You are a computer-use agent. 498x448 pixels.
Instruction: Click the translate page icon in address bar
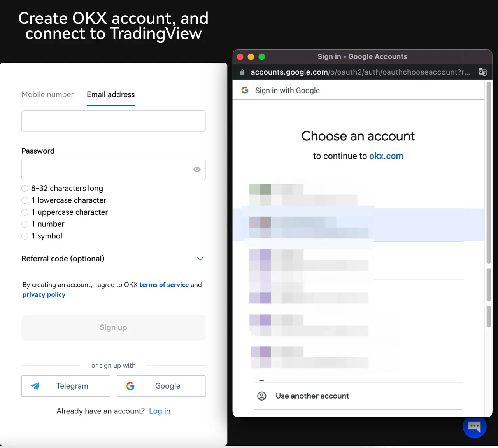pos(482,72)
